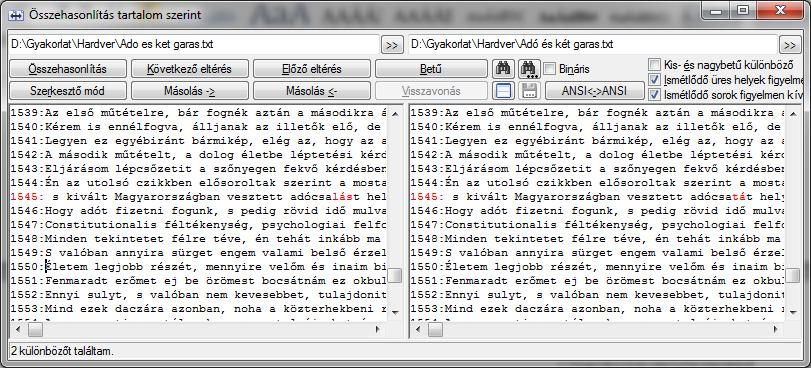Click the floppy disk save icon
The image size is (811, 368).
[x=529, y=91]
